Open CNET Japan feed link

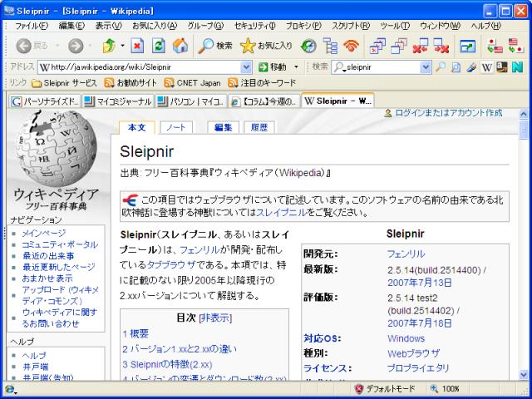(192, 83)
